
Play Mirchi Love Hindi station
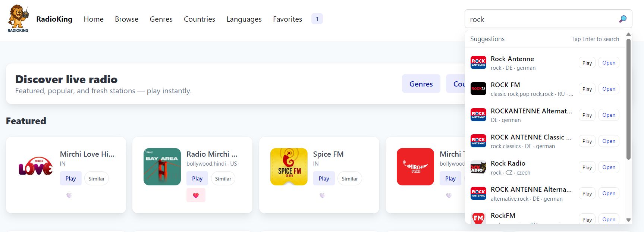[71, 179]
